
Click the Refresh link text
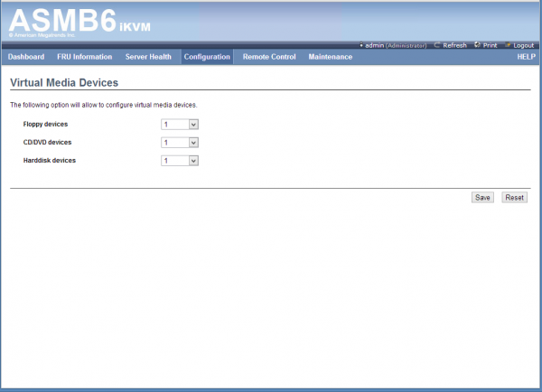coord(455,45)
